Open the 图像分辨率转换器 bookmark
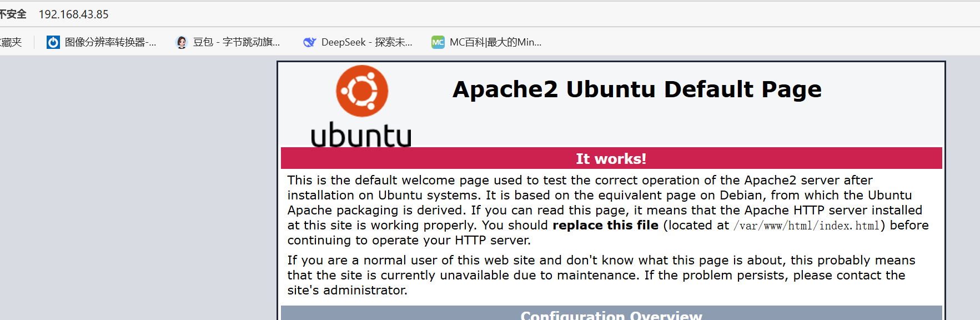 [102, 42]
